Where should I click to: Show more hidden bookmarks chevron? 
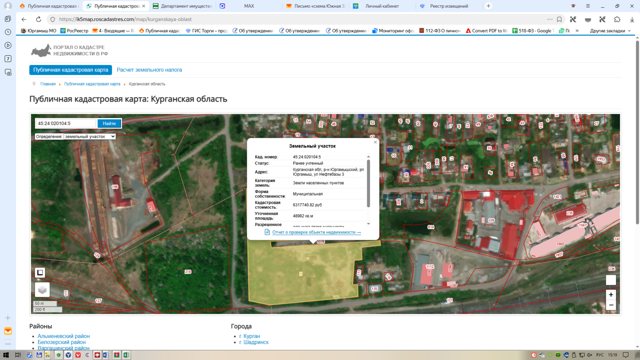[x=577, y=31]
